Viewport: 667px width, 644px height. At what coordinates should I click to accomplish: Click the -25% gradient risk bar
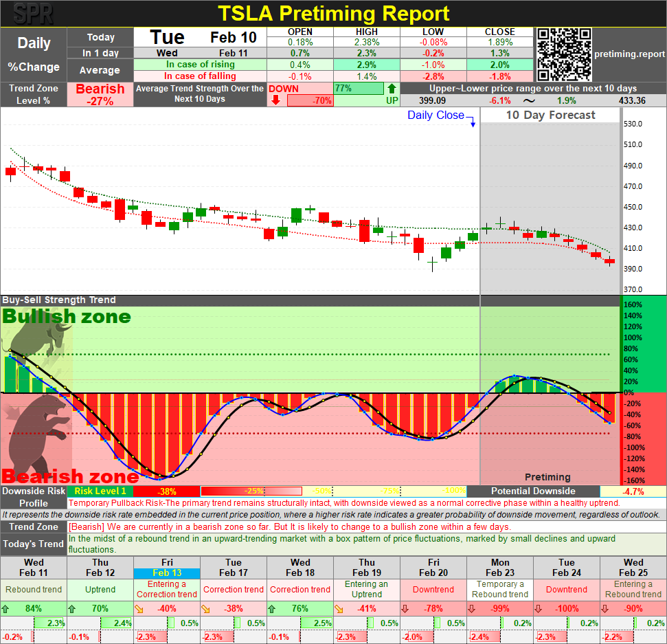251,491
